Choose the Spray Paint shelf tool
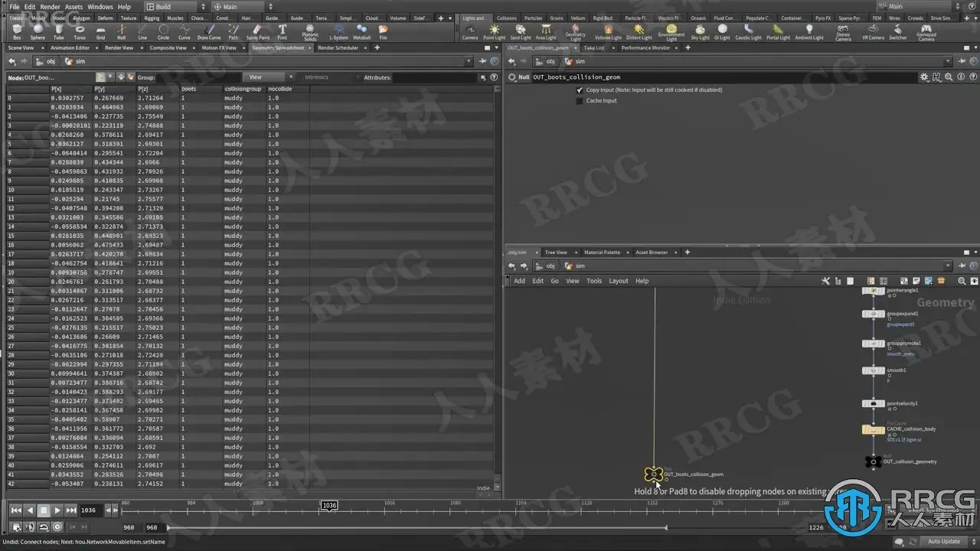Viewport: 980px width, 551px height. click(258, 32)
